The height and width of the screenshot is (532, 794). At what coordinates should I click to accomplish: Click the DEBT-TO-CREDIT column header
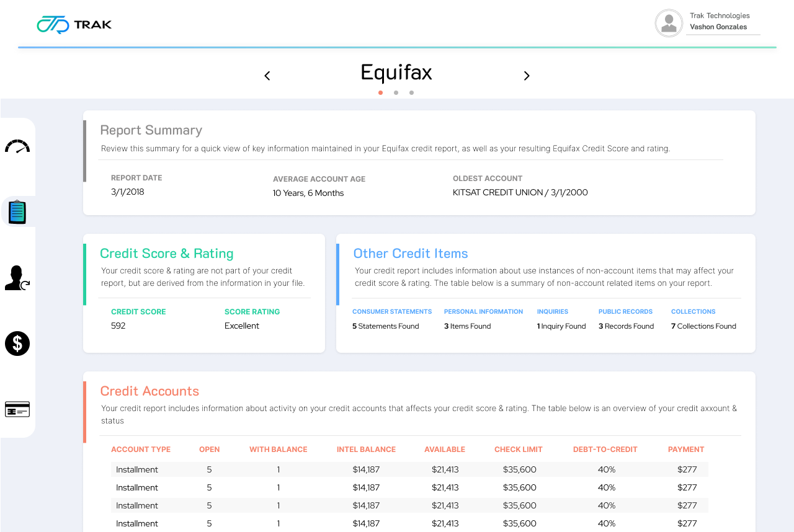tap(605, 450)
